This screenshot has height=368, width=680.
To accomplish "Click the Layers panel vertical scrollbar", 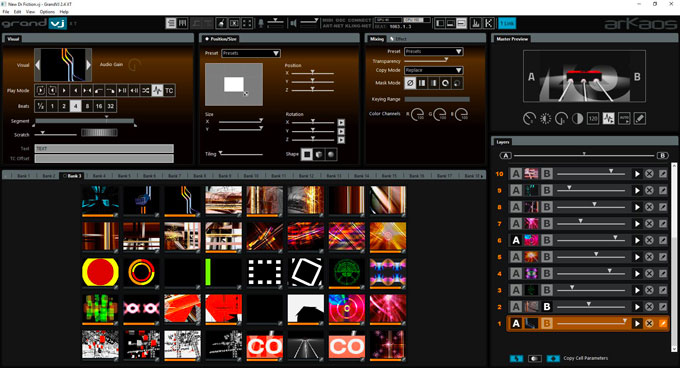I will (674, 257).
